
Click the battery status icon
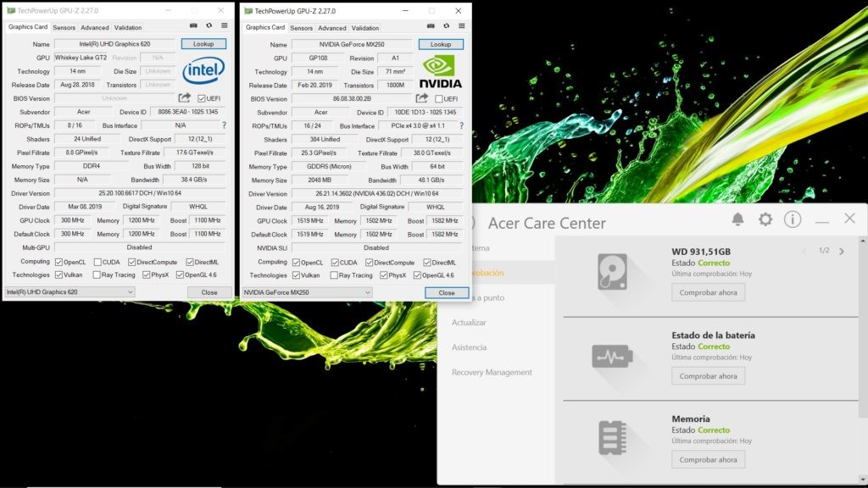[x=612, y=357]
